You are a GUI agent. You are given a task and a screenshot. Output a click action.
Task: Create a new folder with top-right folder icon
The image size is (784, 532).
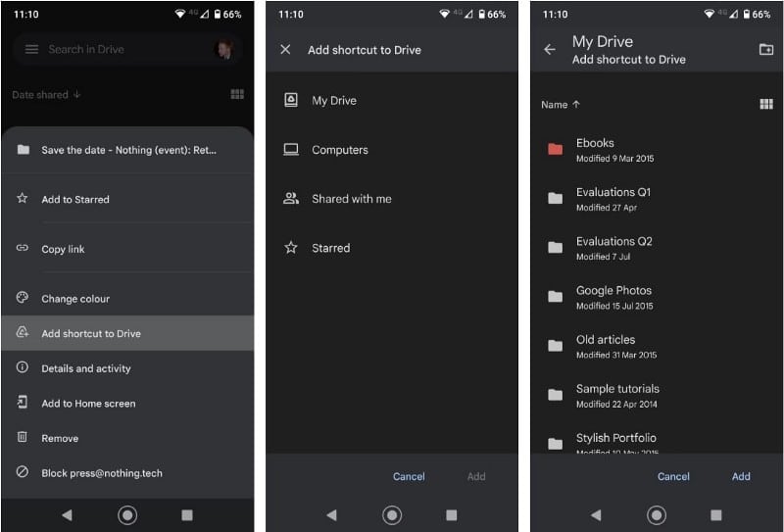click(x=766, y=49)
